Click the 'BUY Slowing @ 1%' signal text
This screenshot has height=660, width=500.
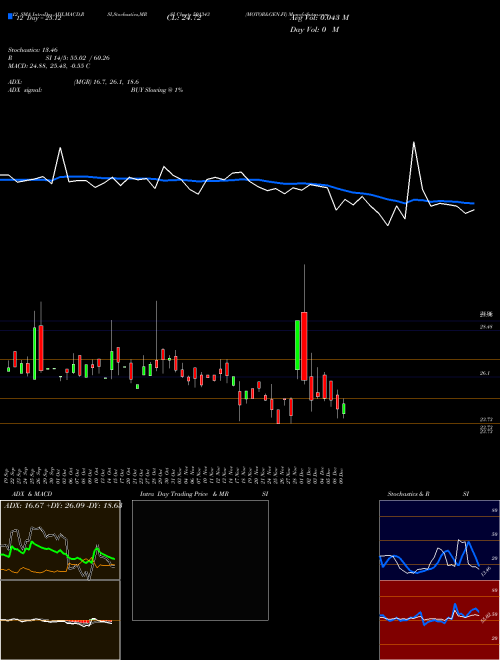(157, 90)
